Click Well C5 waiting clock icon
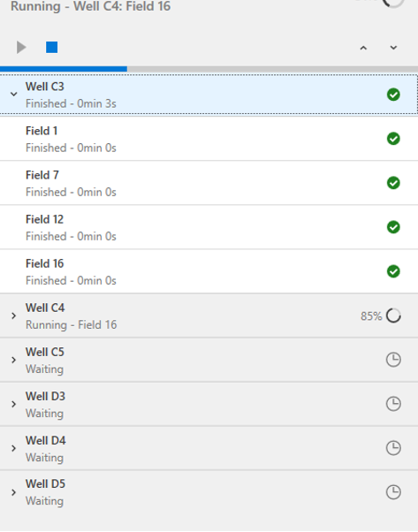 click(x=393, y=360)
